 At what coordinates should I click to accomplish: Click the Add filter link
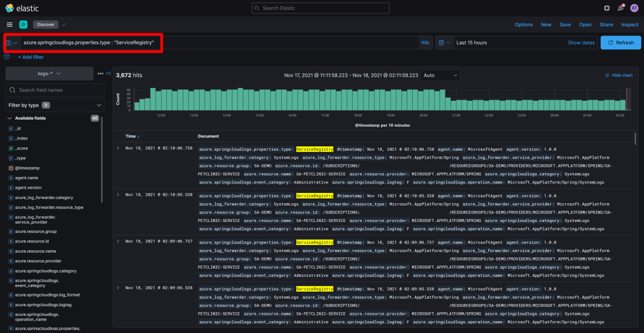click(31, 57)
